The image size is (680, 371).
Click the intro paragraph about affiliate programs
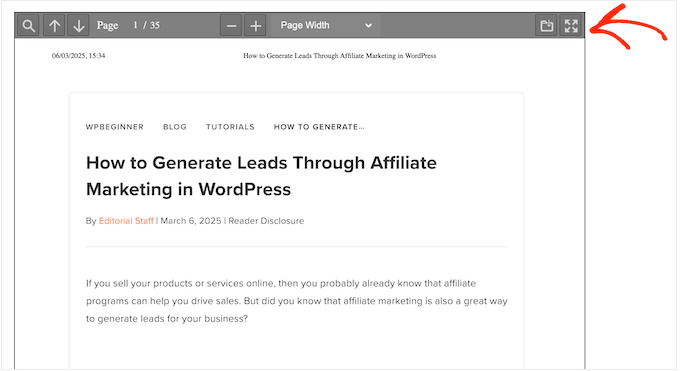(x=297, y=301)
